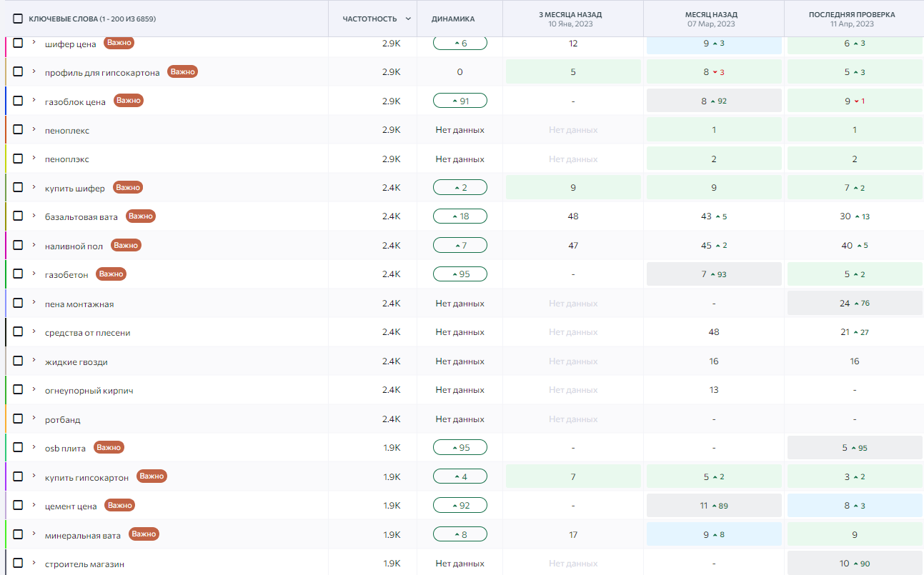This screenshot has height=575, width=924.
Task: Tick the жидкие гвозди checkbox
Action: click(18, 361)
